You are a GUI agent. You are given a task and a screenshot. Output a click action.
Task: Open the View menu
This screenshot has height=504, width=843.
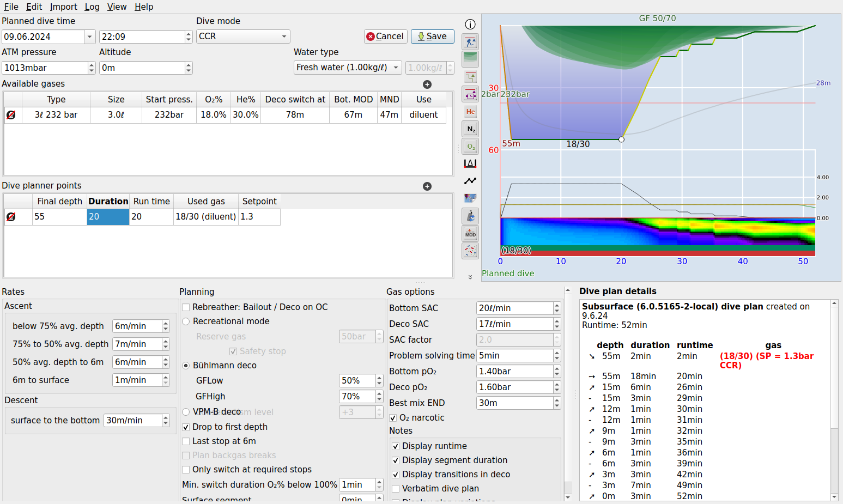pyautogui.click(x=117, y=7)
